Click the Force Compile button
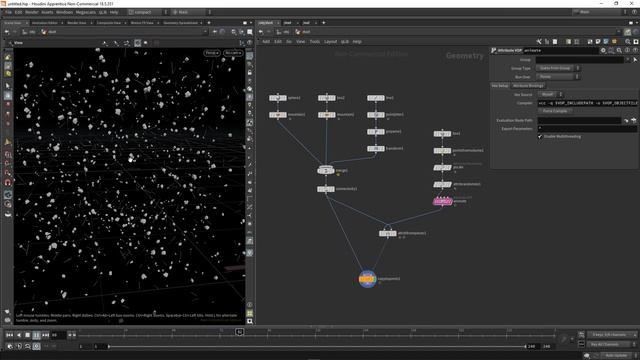Screen dimensions: 640x360 coord(555,111)
